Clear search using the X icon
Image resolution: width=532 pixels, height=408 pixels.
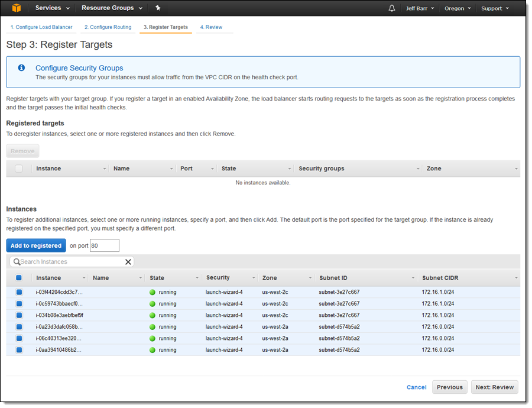point(128,262)
